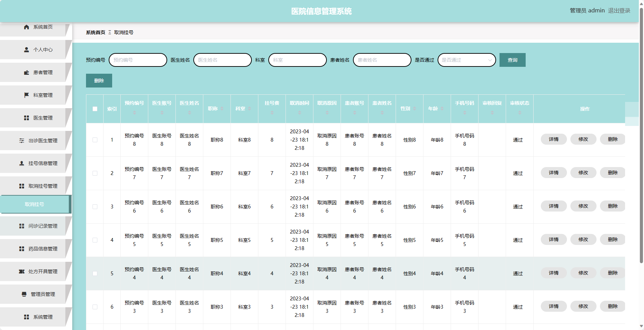Sort by 患者姓名 column arrows
The image size is (644, 330).
[x=382, y=113]
